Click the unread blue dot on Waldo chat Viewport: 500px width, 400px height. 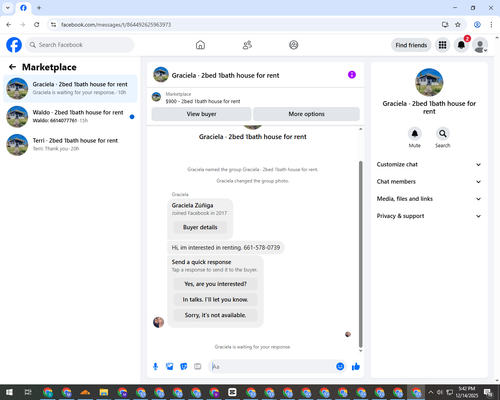tap(132, 117)
